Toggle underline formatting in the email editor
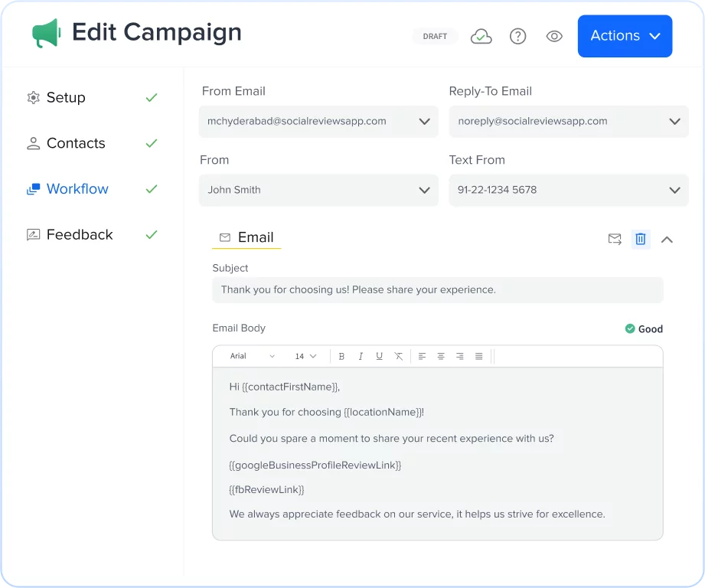The height and width of the screenshot is (588, 705). pyautogui.click(x=380, y=355)
